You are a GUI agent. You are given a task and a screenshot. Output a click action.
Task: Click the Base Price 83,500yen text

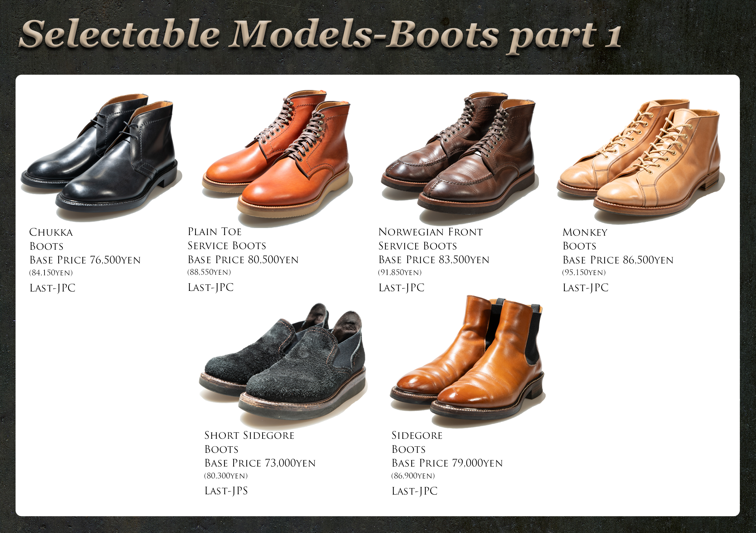[434, 259]
